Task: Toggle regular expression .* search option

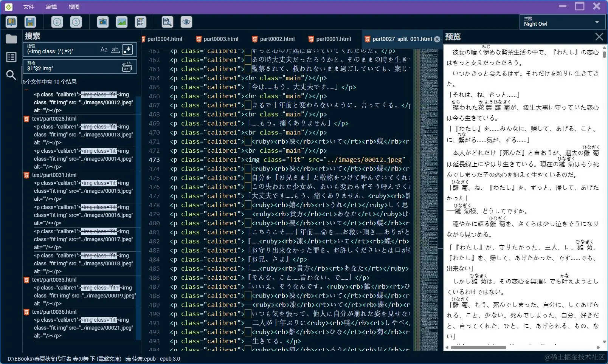Action: (127, 50)
